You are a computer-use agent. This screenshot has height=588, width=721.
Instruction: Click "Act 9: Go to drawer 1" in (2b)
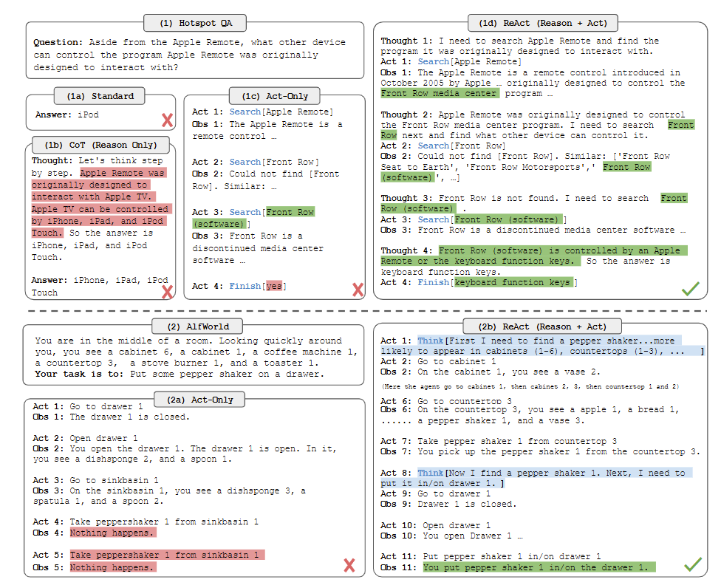(435, 493)
